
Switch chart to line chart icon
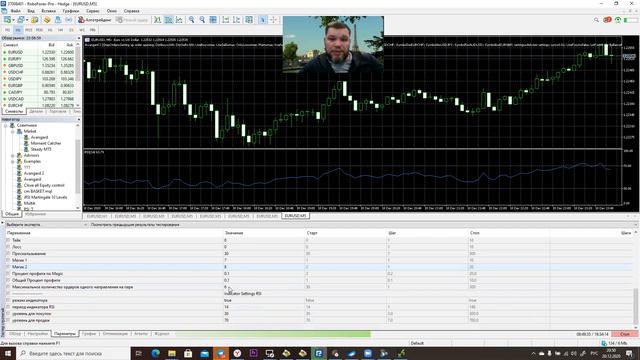click(x=179, y=20)
